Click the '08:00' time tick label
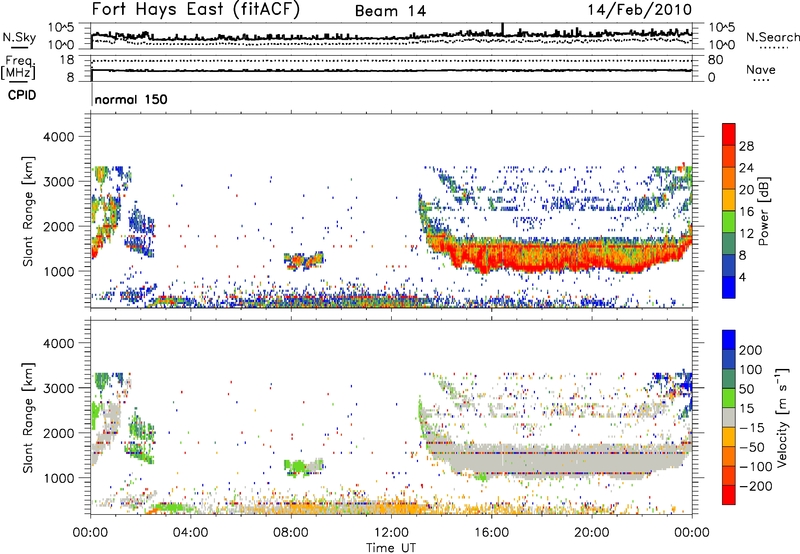The width and height of the screenshot is (800, 554). pos(291,533)
